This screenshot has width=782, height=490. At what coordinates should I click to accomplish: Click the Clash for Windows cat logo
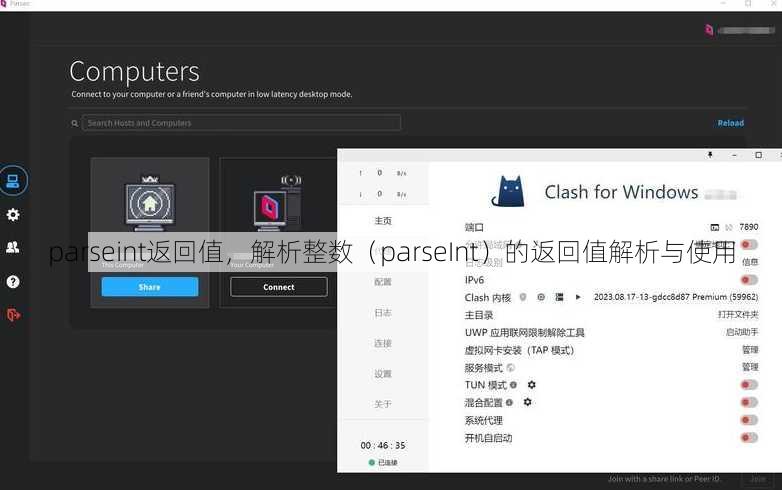click(508, 192)
